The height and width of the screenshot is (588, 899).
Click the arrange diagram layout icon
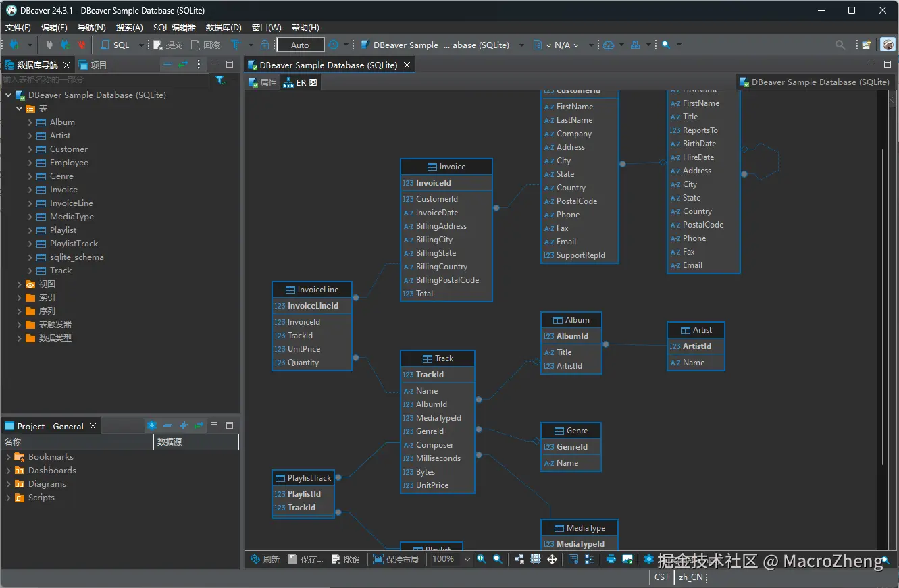(x=519, y=559)
